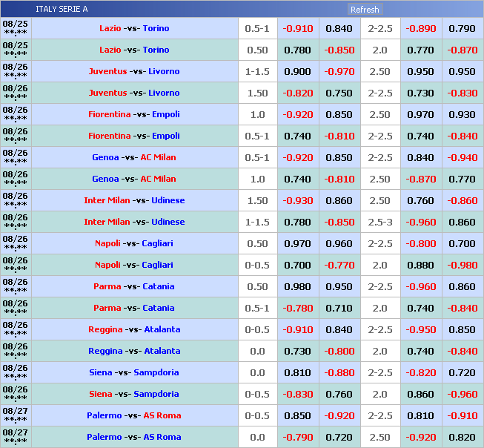Choose the -0.790 odds for Palermo vs AS Roma

coord(297,437)
